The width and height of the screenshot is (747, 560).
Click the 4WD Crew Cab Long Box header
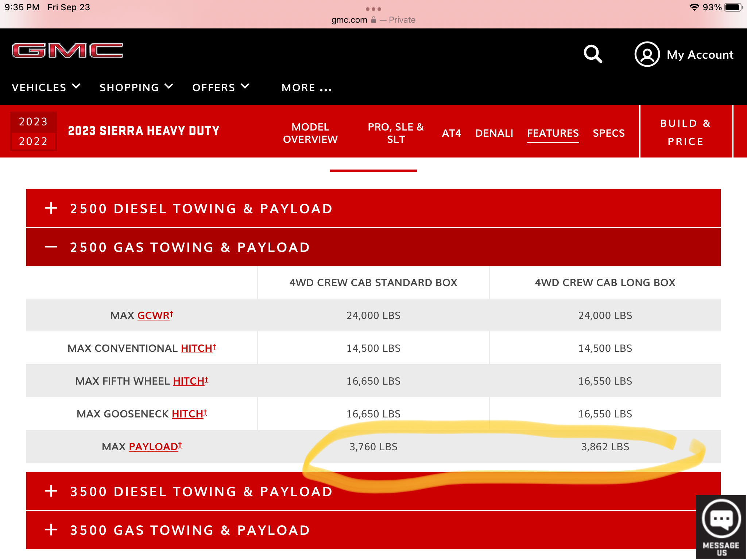tap(605, 283)
